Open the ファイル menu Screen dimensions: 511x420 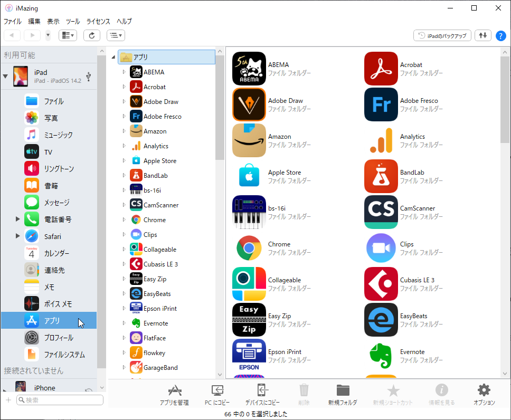click(x=12, y=21)
